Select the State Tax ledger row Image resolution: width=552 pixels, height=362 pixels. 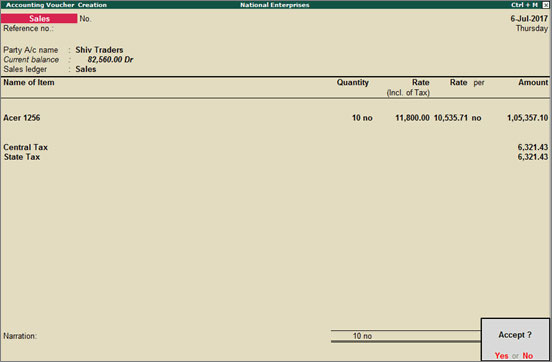pos(276,157)
